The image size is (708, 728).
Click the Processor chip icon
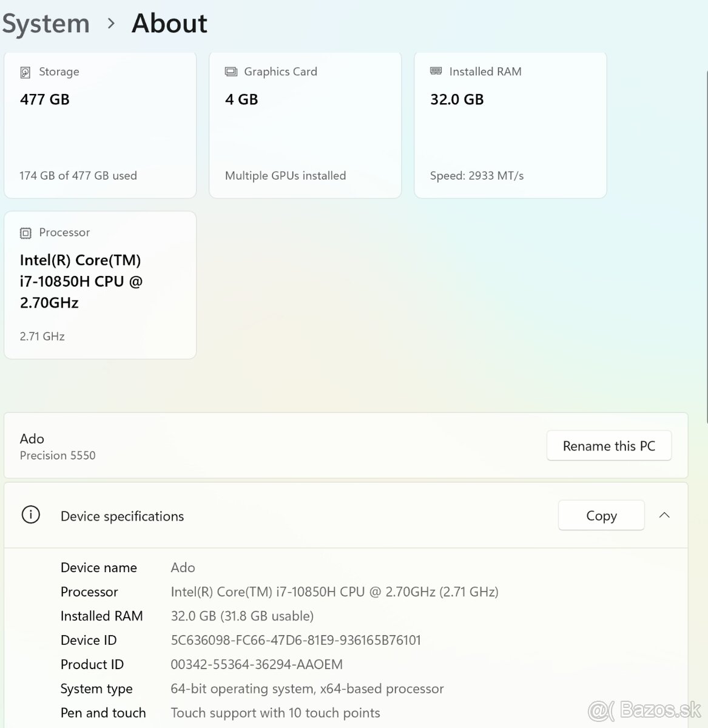coord(25,233)
